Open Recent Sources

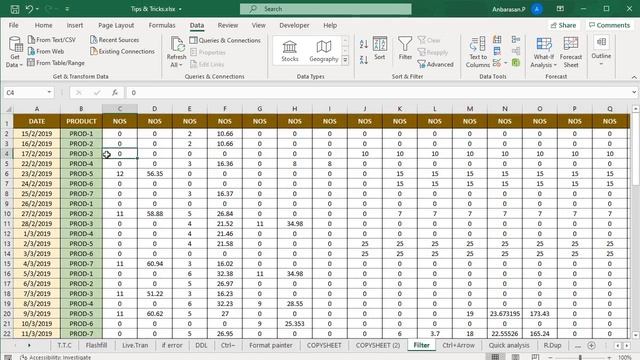114,40
